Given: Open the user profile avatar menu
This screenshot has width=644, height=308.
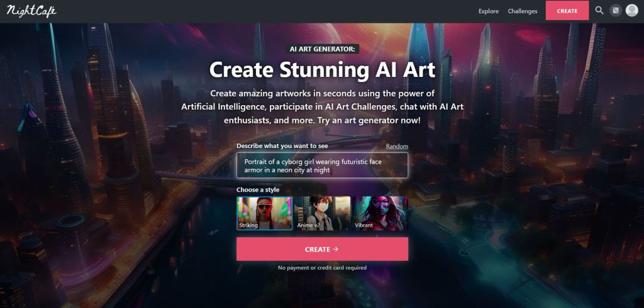Looking at the screenshot, I should (x=631, y=11).
